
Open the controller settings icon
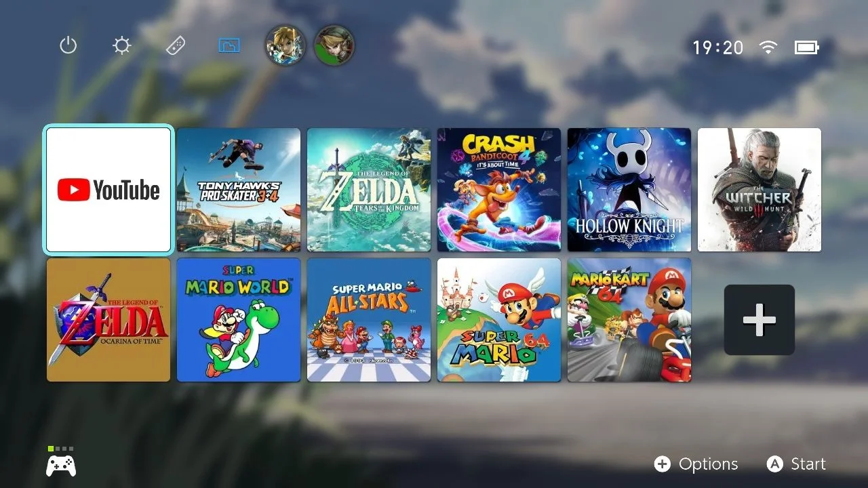176,46
